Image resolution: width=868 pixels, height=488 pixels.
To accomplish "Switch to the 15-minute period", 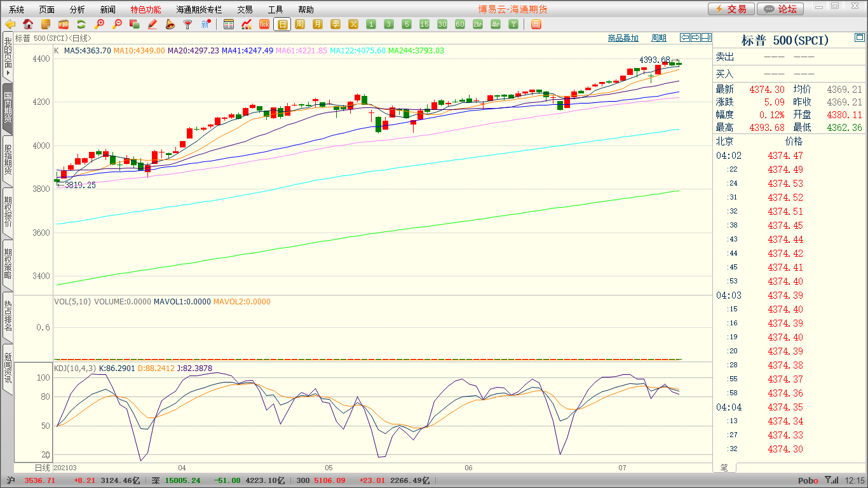I will [x=424, y=24].
